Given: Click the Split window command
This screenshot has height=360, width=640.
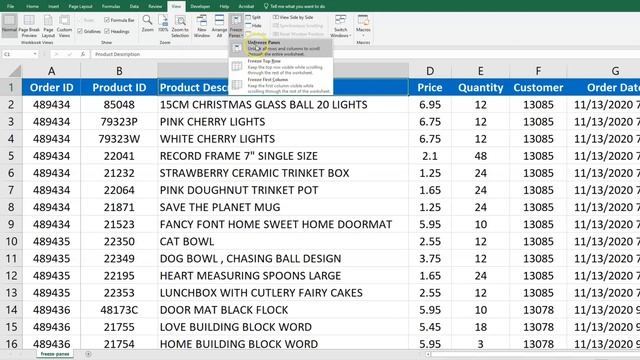Looking at the screenshot, I should 253,18.
